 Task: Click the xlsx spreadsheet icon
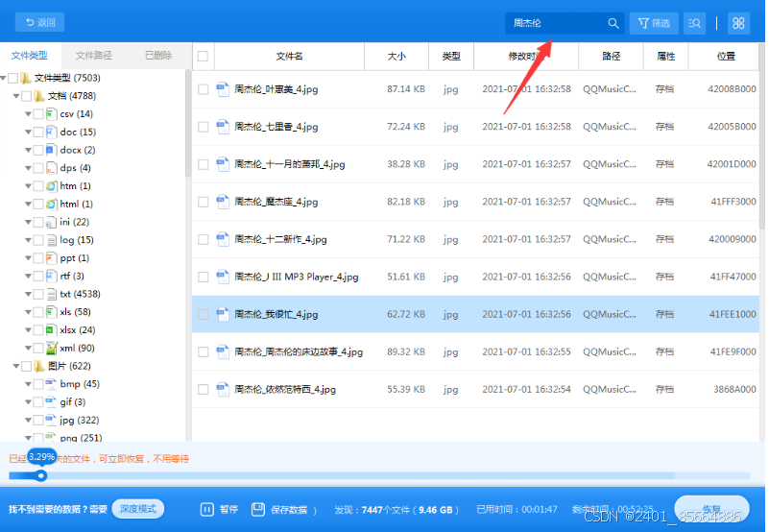51,330
